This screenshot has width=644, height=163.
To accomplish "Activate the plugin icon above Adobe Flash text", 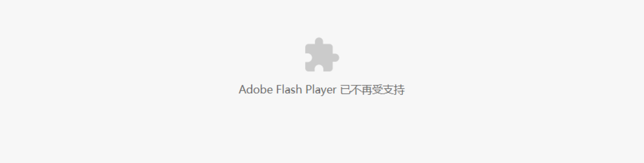I will click(x=322, y=55).
